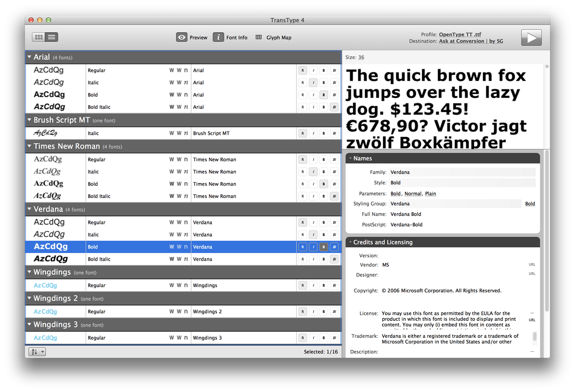Click the ellipsis button next to License
Viewport: 575px width, 392px height.
pos(532,313)
